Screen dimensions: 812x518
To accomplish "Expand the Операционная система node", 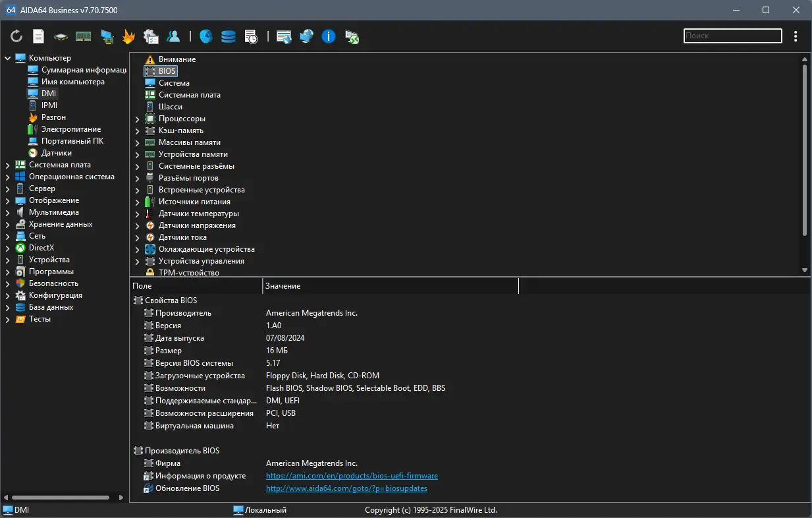I will [x=7, y=177].
